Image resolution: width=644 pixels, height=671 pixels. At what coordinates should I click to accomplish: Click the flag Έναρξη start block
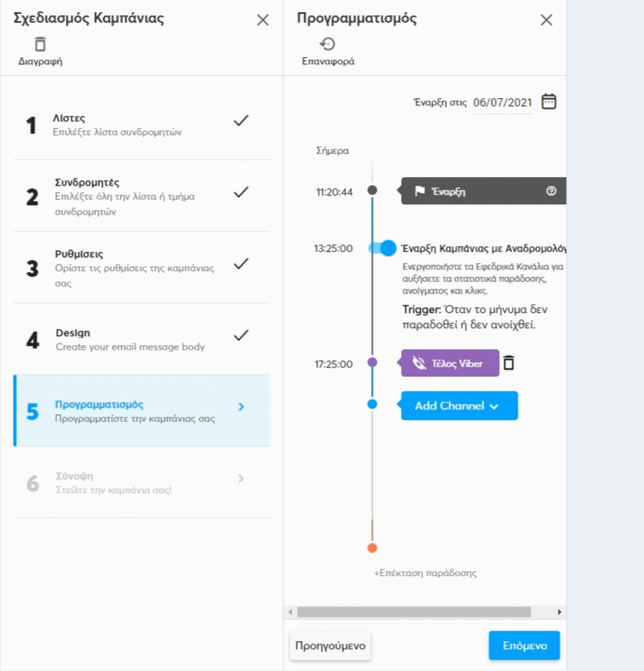pos(475,191)
